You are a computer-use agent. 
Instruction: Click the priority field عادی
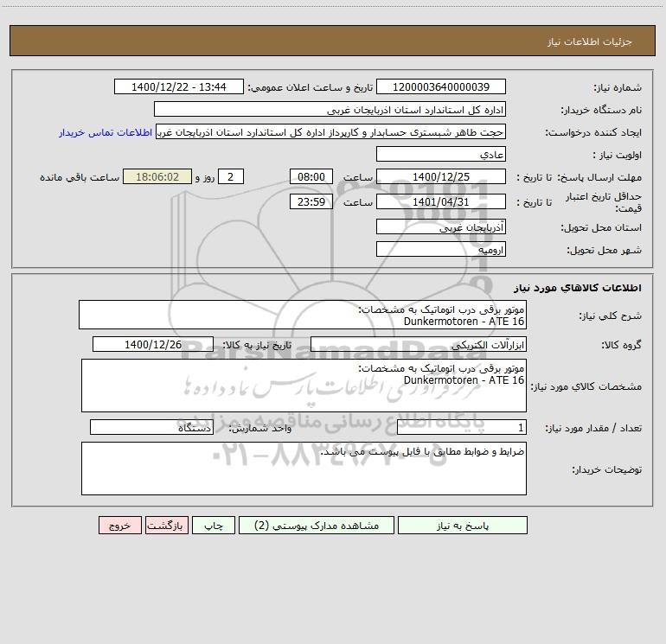click(x=441, y=154)
